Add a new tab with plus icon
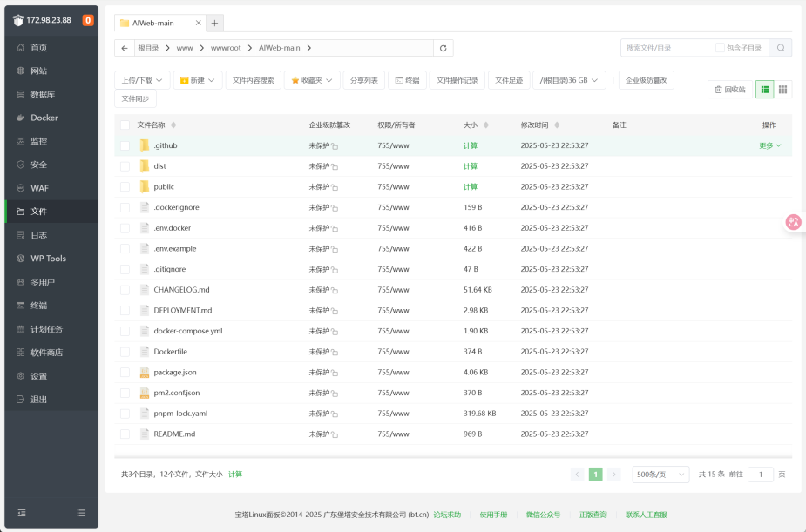Screen dimensions: 806x532 pos(215,24)
